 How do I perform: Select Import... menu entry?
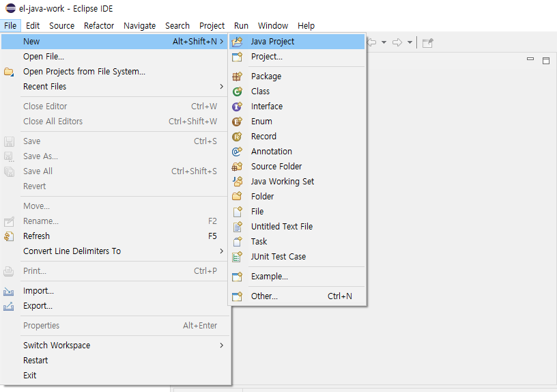pyautogui.click(x=115, y=291)
